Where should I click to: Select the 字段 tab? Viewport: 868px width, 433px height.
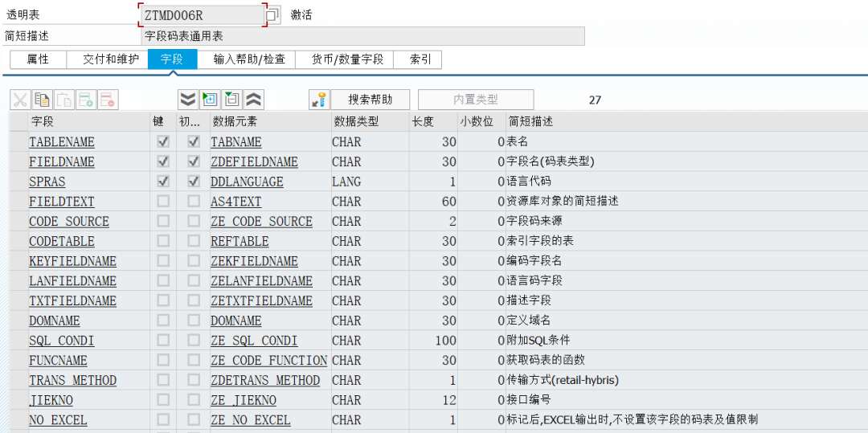coord(172,59)
